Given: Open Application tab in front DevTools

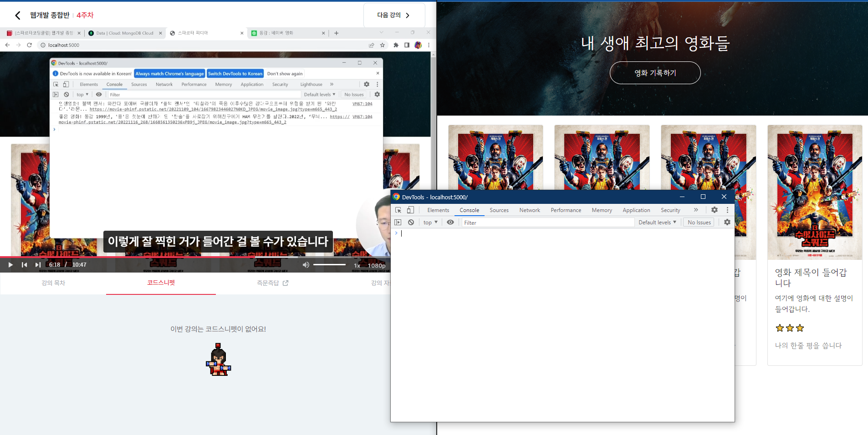Looking at the screenshot, I should 636,210.
